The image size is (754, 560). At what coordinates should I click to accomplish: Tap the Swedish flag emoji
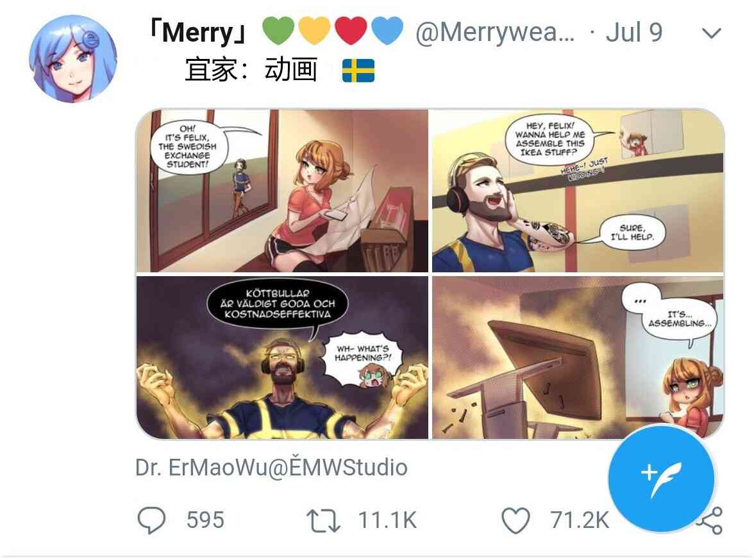coord(358,70)
